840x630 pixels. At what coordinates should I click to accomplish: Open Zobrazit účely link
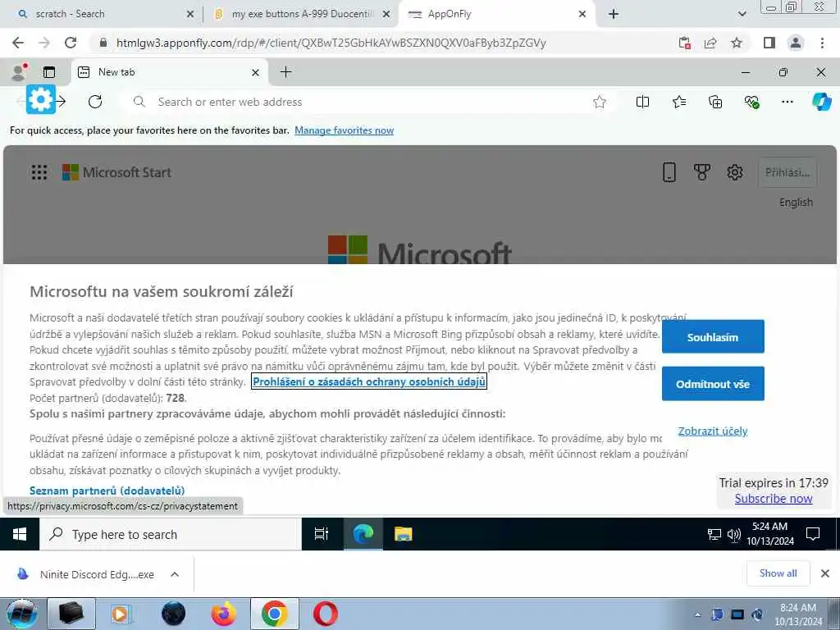(713, 431)
